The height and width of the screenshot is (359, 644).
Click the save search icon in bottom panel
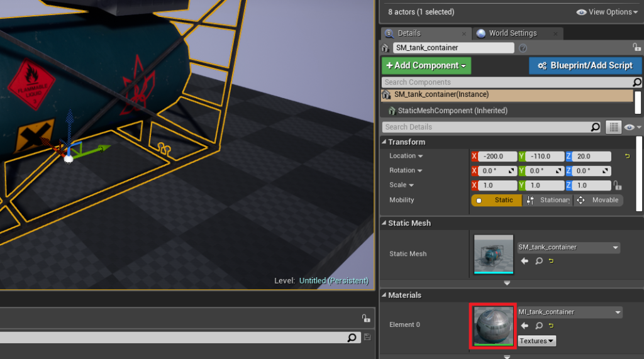coord(367,337)
